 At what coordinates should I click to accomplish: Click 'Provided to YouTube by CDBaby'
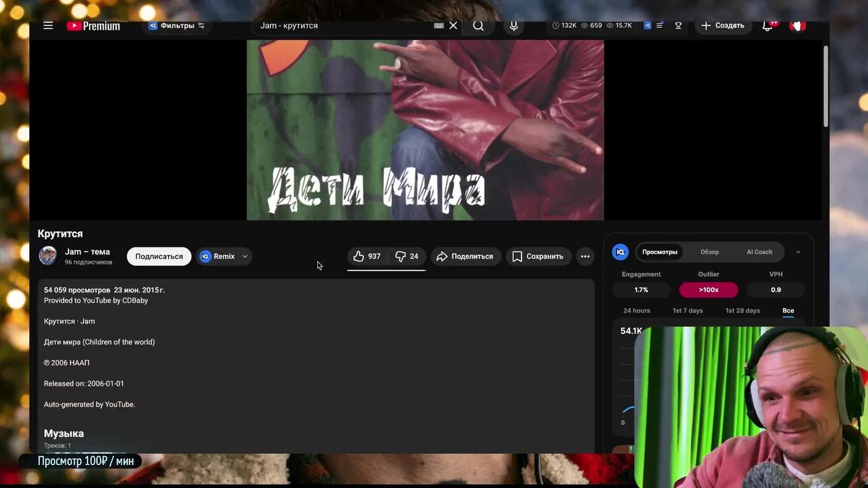pos(96,300)
